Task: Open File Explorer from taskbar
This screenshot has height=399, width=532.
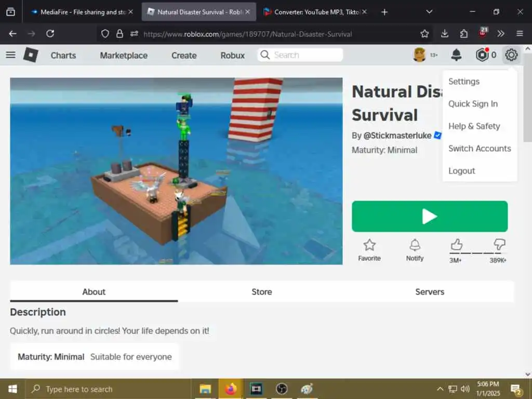Action: [x=205, y=389]
